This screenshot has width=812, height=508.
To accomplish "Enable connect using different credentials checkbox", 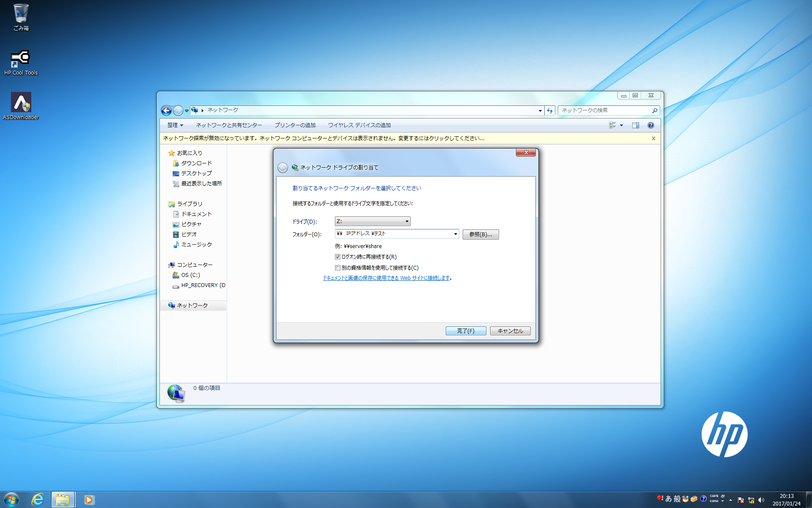I will [337, 268].
